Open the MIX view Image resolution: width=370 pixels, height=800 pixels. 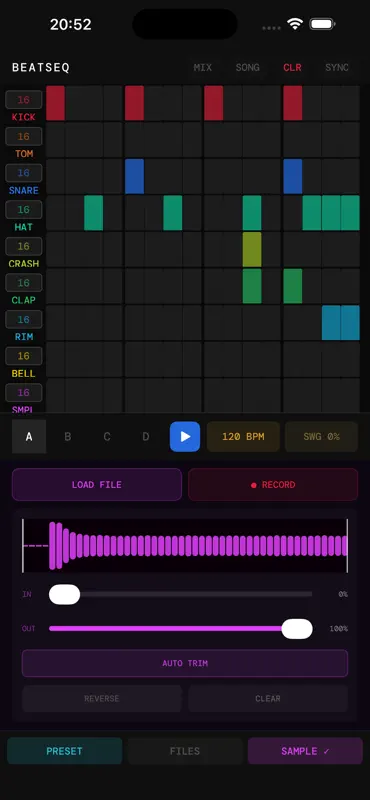click(203, 67)
